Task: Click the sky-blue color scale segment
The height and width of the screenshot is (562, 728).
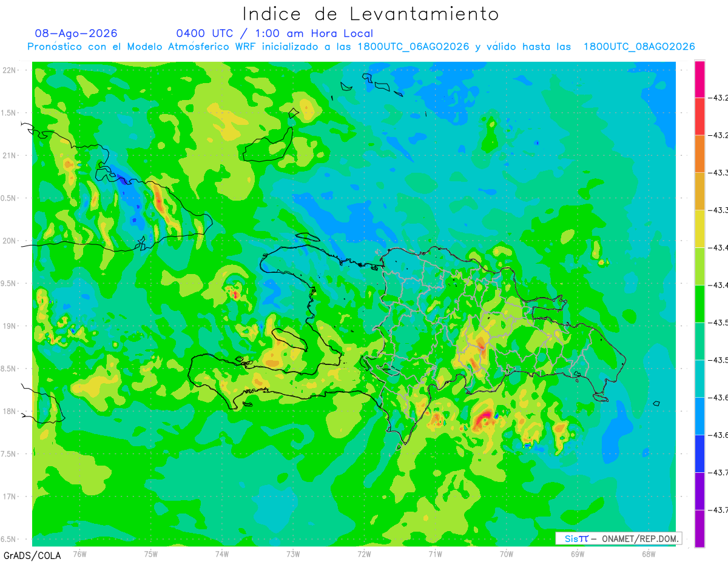Action: tap(699, 416)
